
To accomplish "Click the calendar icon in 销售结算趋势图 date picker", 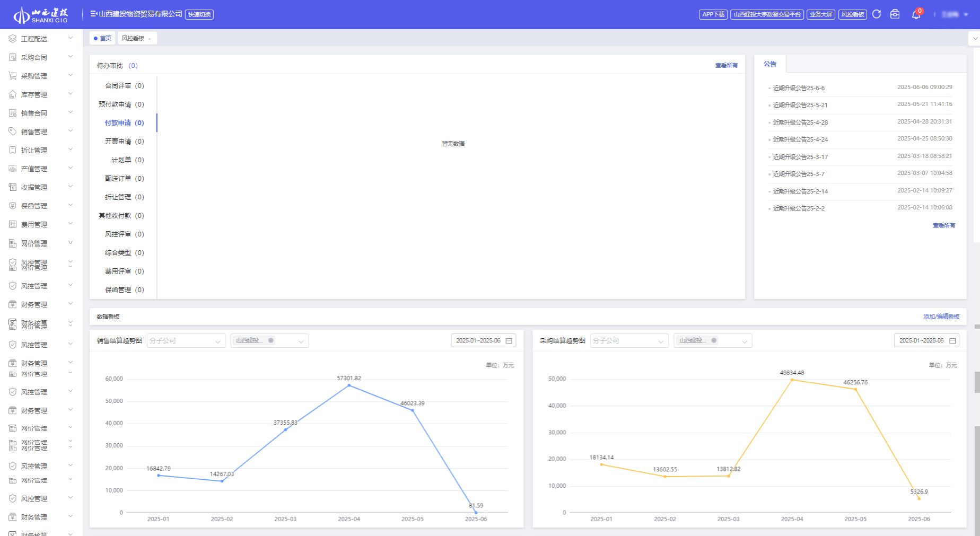I will 509,340.
